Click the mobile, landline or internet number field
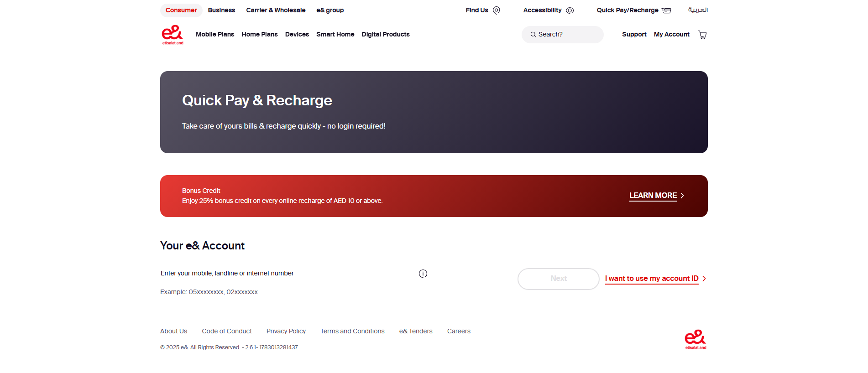The width and height of the screenshot is (868, 373). [x=294, y=274]
